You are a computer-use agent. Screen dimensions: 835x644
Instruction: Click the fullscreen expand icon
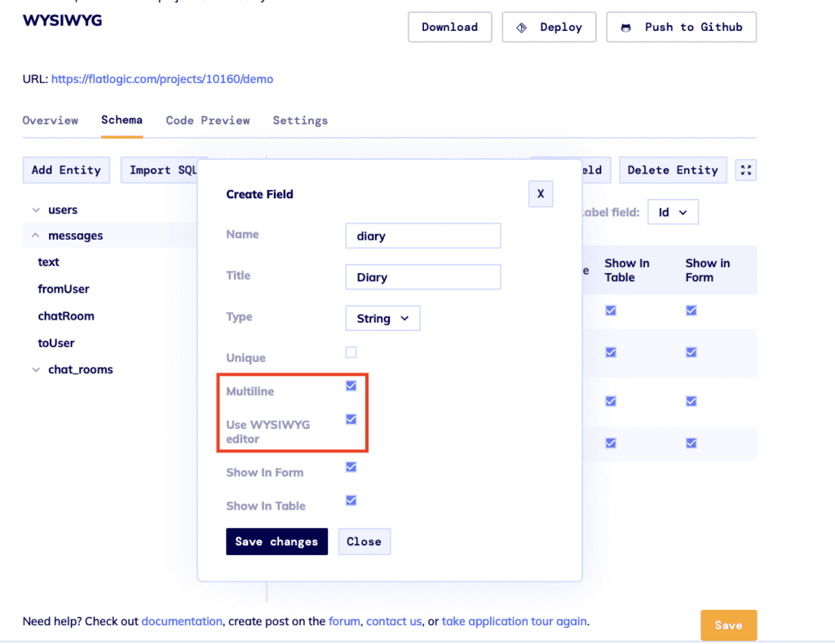tap(745, 170)
